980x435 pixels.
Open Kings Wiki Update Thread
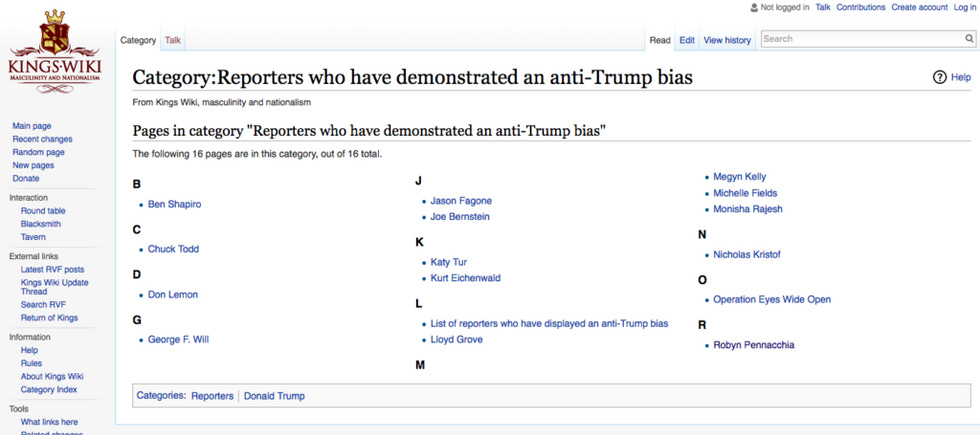point(54,287)
